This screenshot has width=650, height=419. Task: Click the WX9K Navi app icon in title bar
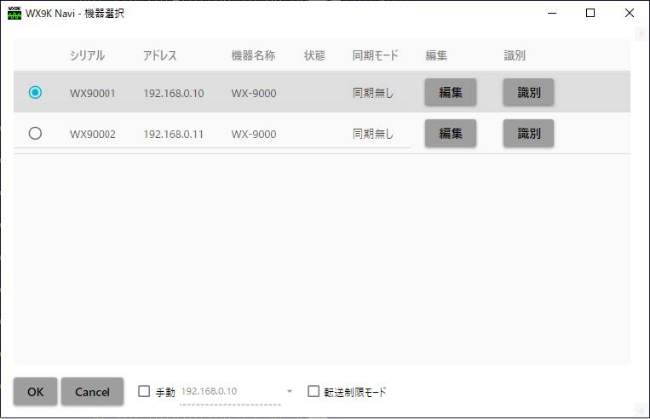[x=14, y=14]
